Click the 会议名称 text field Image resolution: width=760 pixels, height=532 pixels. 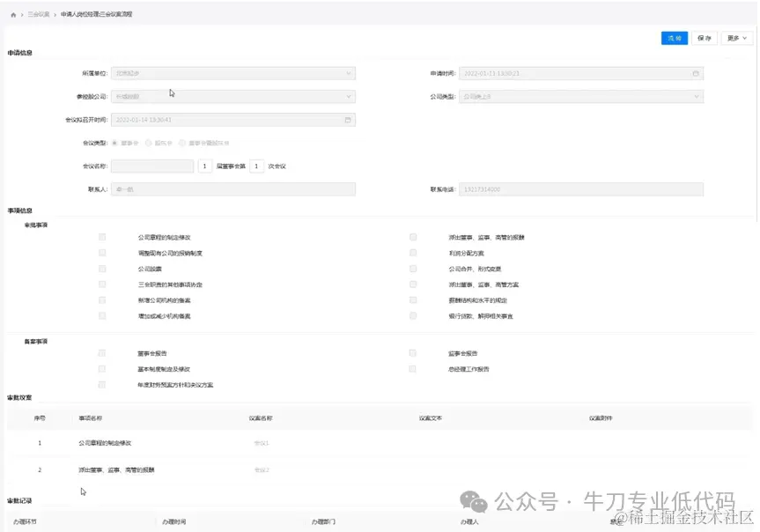[x=152, y=166]
